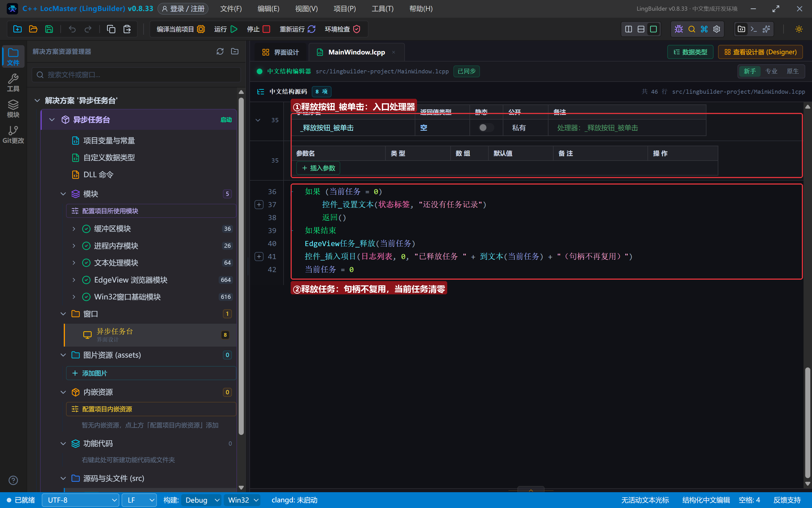This screenshot has width=812, height=508.
Task: Click the debug bug icon
Action: 679,29
